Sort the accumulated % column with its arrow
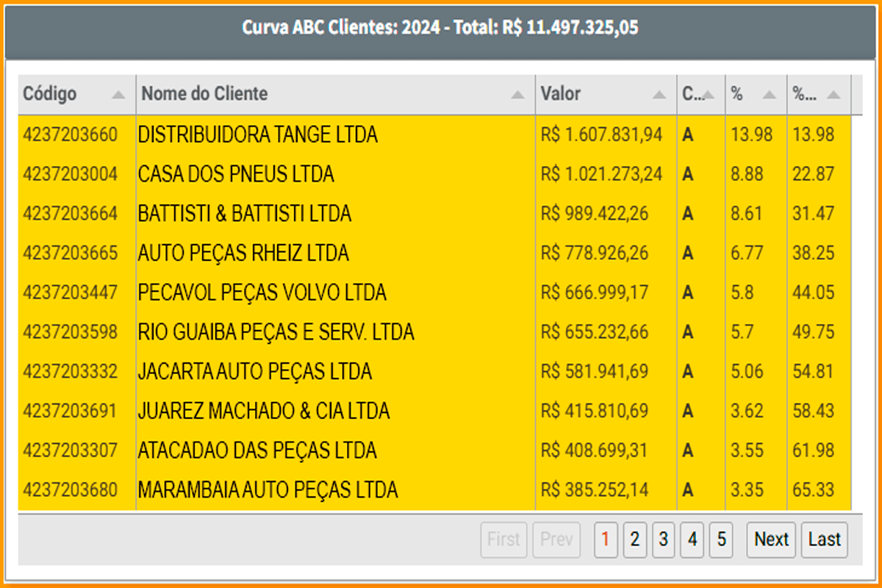 (x=833, y=94)
